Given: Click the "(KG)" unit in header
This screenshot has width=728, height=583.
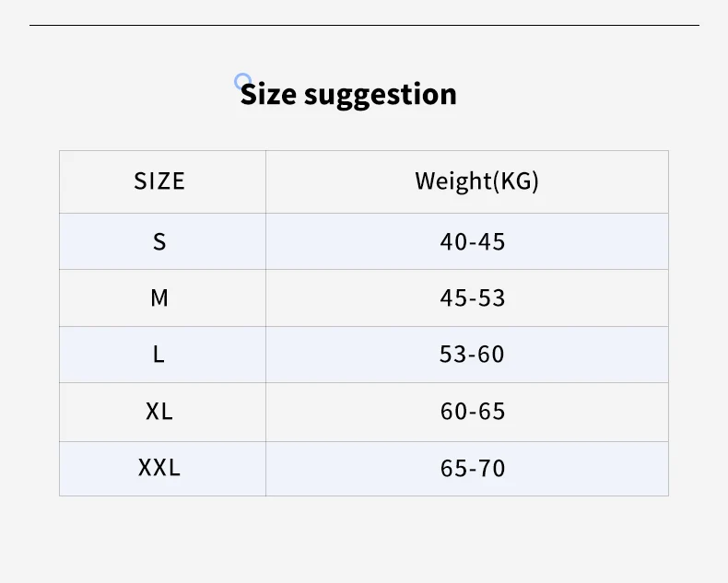Looking at the screenshot, I should 516,181.
